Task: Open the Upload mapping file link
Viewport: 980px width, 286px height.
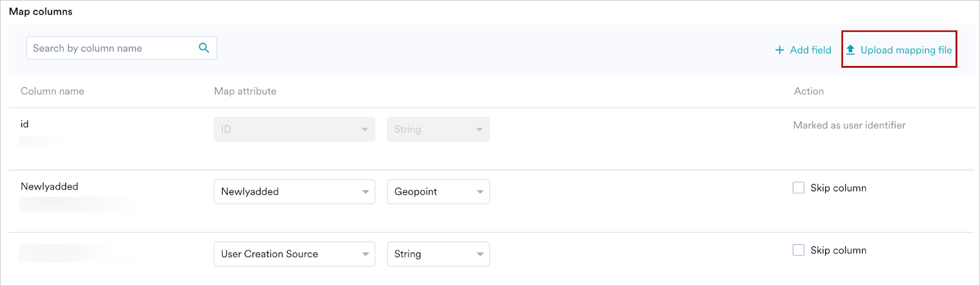Action: coord(899,50)
